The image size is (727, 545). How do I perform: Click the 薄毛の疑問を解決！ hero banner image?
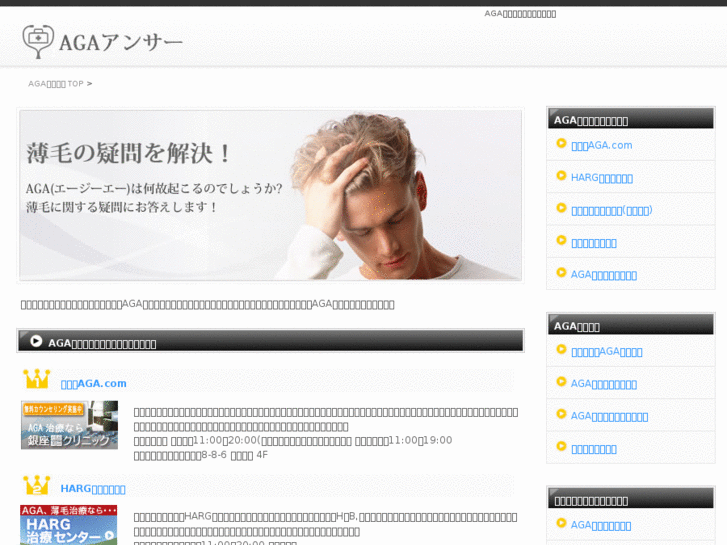[270, 195]
